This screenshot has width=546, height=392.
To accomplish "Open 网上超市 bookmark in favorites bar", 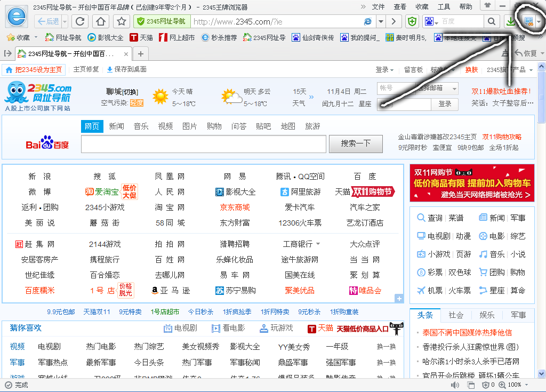I will 176,37.
